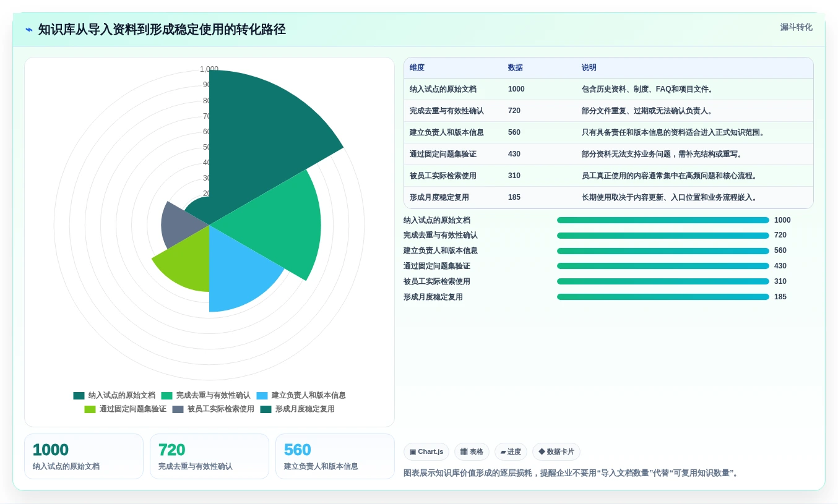Click description starting with 部分资料无法支持业务问题
838x504 pixels.
tap(663, 154)
